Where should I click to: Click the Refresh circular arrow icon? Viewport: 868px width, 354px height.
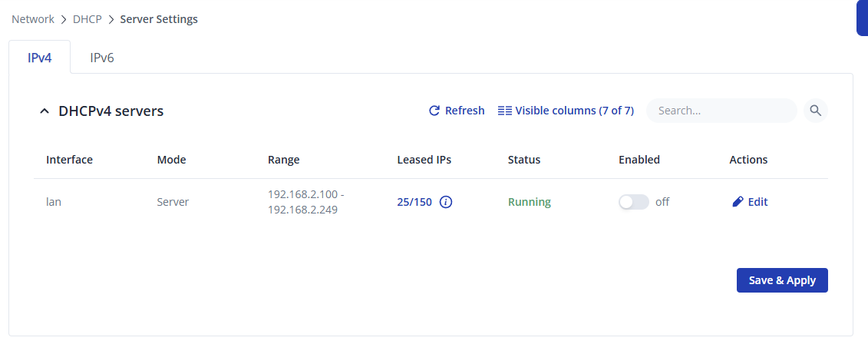tap(434, 111)
